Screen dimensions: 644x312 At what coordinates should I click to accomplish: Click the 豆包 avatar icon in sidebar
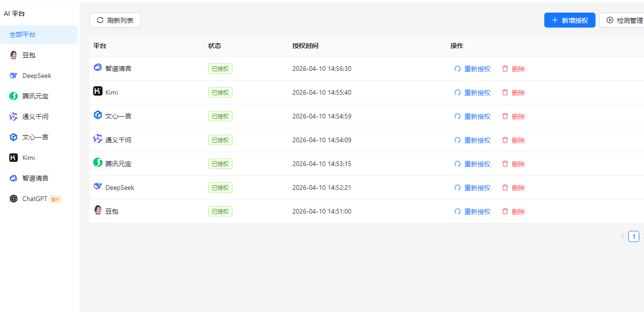(14, 55)
